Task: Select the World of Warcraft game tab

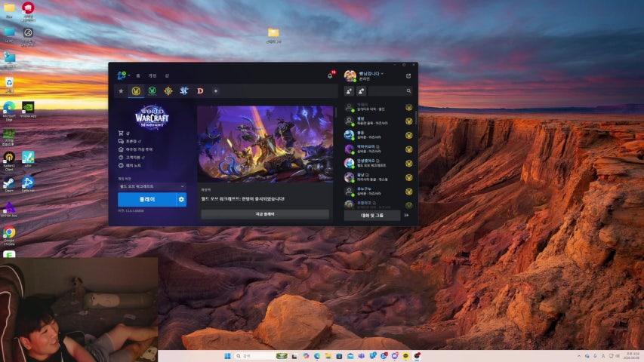Action: click(x=136, y=90)
